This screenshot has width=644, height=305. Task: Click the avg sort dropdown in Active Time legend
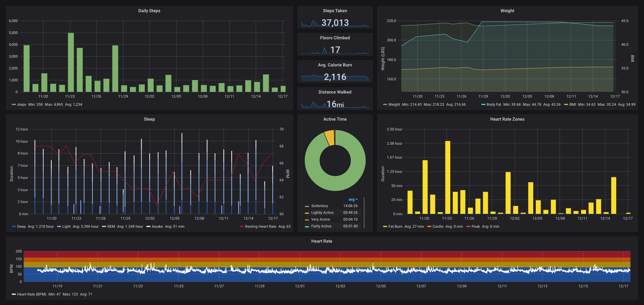click(x=353, y=200)
